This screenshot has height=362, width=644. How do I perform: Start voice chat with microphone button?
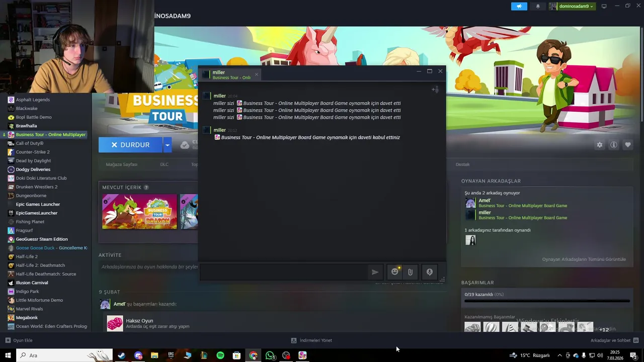point(429,272)
